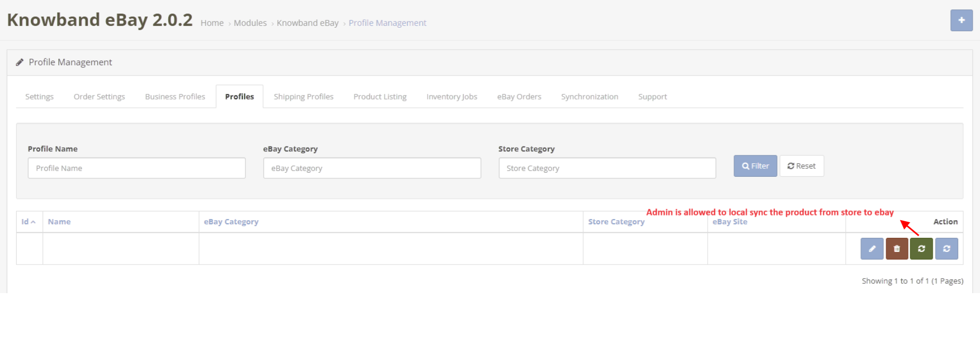Open the eBay Orders tab
This screenshot has height=338, width=980.
[x=519, y=96]
